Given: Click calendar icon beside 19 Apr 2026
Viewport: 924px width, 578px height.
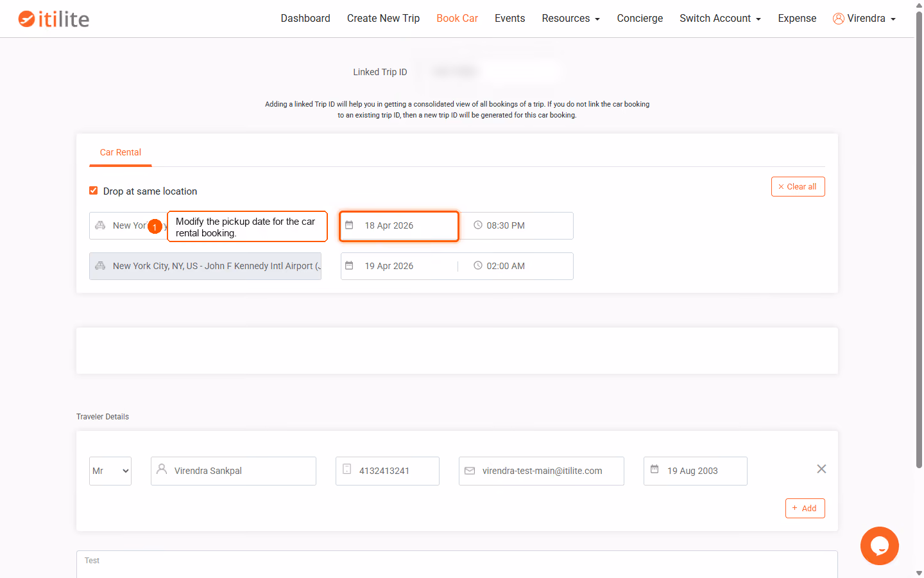Looking at the screenshot, I should click(349, 265).
